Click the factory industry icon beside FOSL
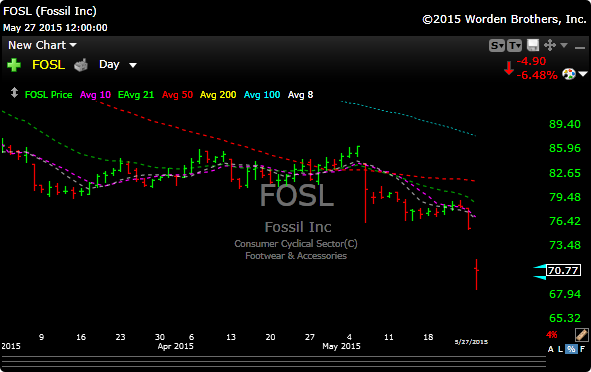The width and height of the screenshot is (591, 372). pyautogui.click(x=81, y=65)
